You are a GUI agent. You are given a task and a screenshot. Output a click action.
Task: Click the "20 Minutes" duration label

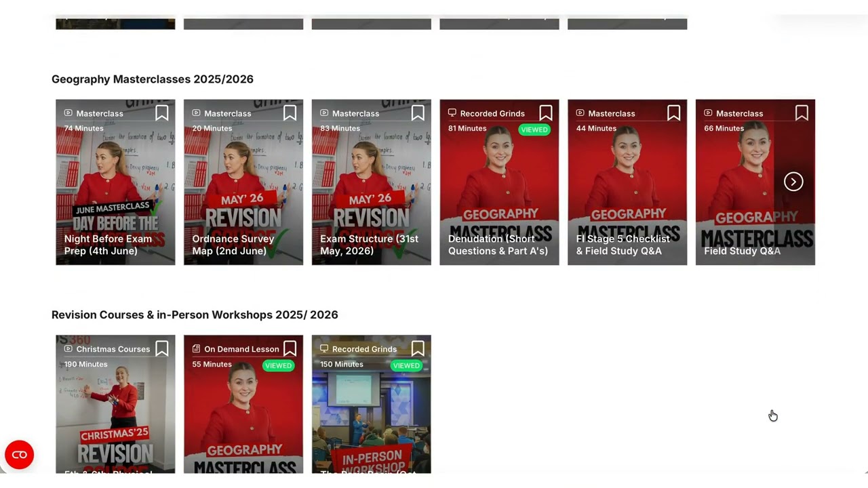[212, 128]
